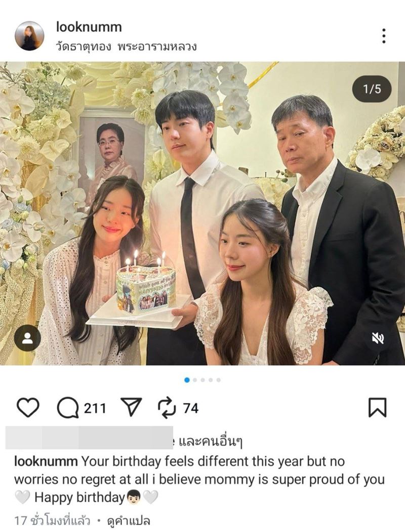The height and width of the screenshot is (532, 405).
Task: Click the 1/5 slide counter badge
Action: pyautogui.click(x=372, y=89)
